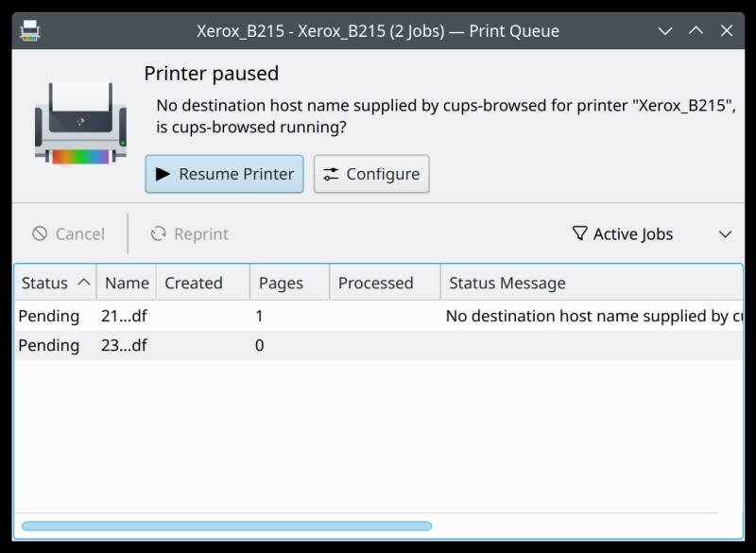
Task: Click the horizontal scrollbar under job list
Action: coord(227,526)
